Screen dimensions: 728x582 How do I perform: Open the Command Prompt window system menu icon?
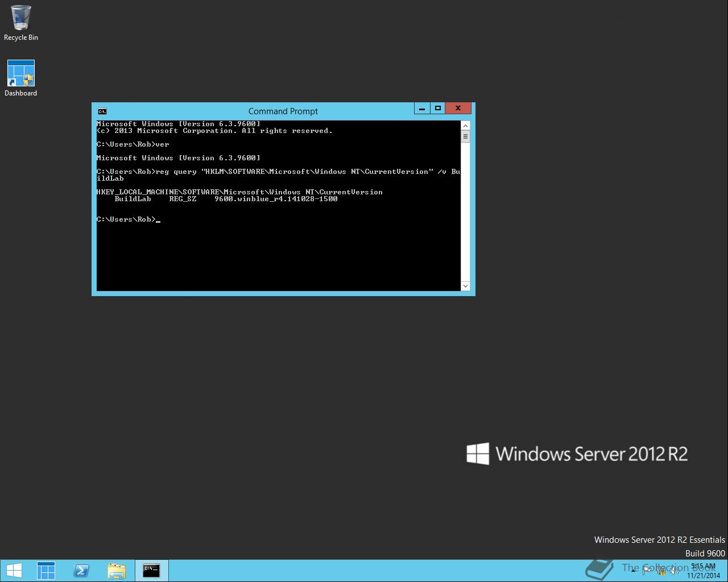102,111
